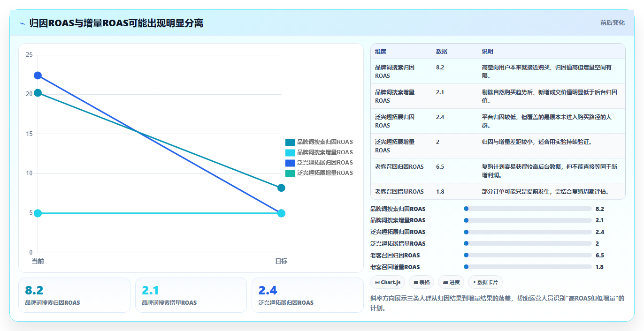The height and width of the screenshot is (331, 644).
Task: Click the 前后变化 tag in header
Action: [612, 23]
